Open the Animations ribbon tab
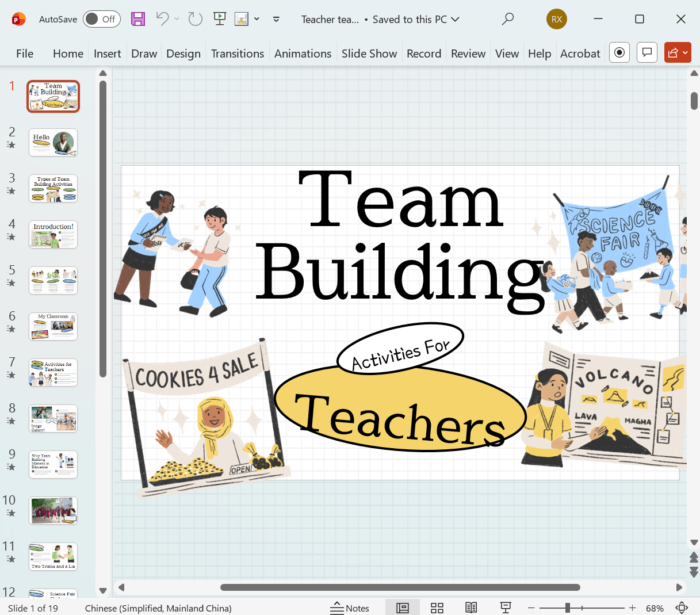Screen dimensions: 700x615 (303, 53)
